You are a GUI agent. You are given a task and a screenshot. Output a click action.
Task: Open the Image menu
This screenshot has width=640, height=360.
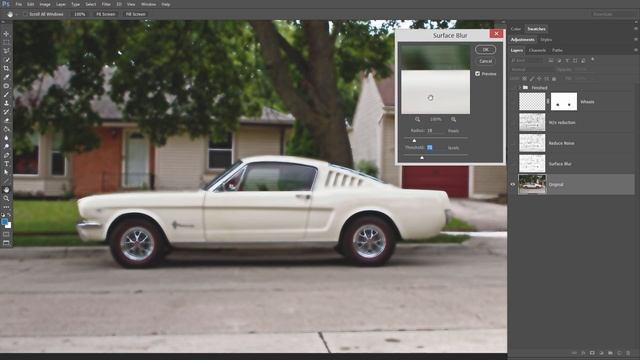pos(45,4)
